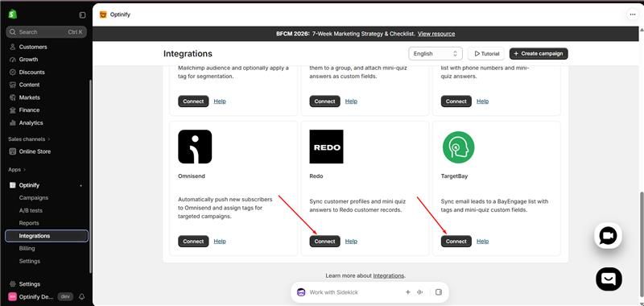This screenshot has height=306, width=644.
Task: Click the Growth gauge icon
Action: pyautogui.click(x=13, y=60)
